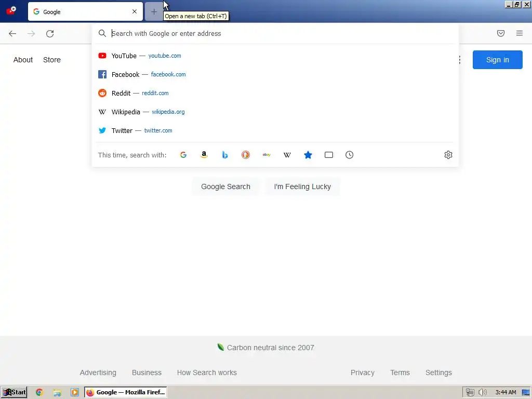Image resolution: width=532 pixels, height=399 pixels.
Task: Click the address bar magnifier icon
Action: 102,33
